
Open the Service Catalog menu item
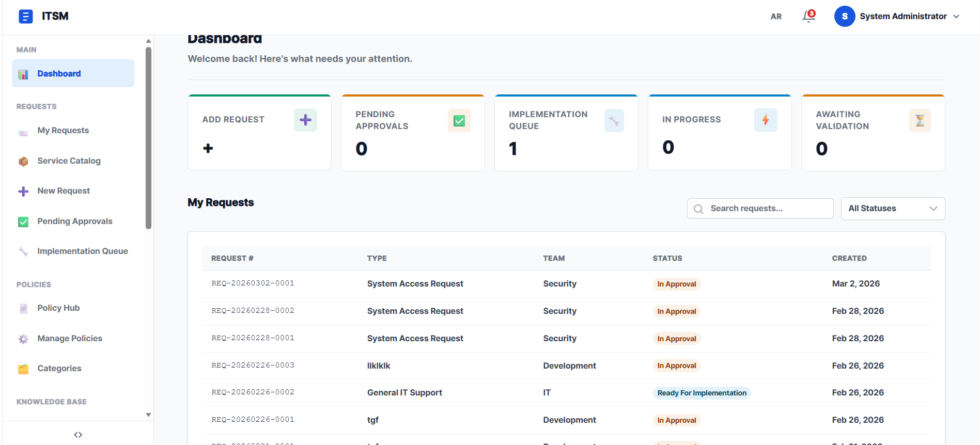pyautogui.click(x=73, y=161)
